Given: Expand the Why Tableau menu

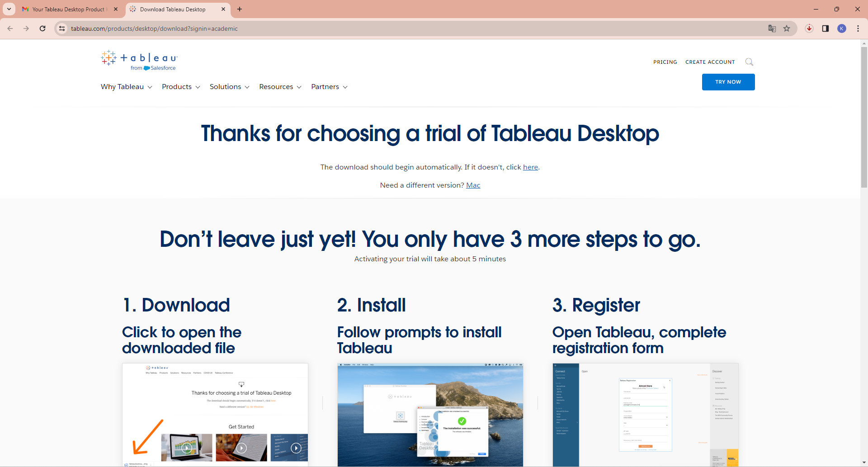Looking at the screenshot, I should coord(127,87).
